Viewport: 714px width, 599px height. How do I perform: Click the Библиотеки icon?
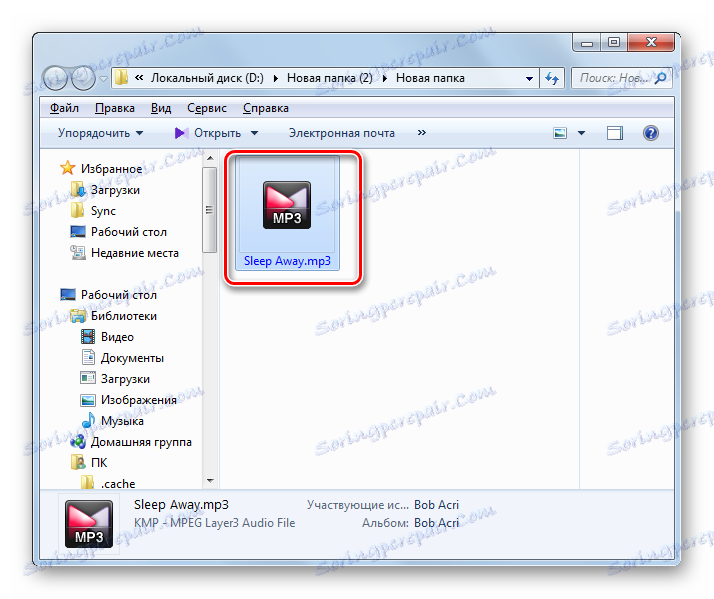[x=78, y=316]
